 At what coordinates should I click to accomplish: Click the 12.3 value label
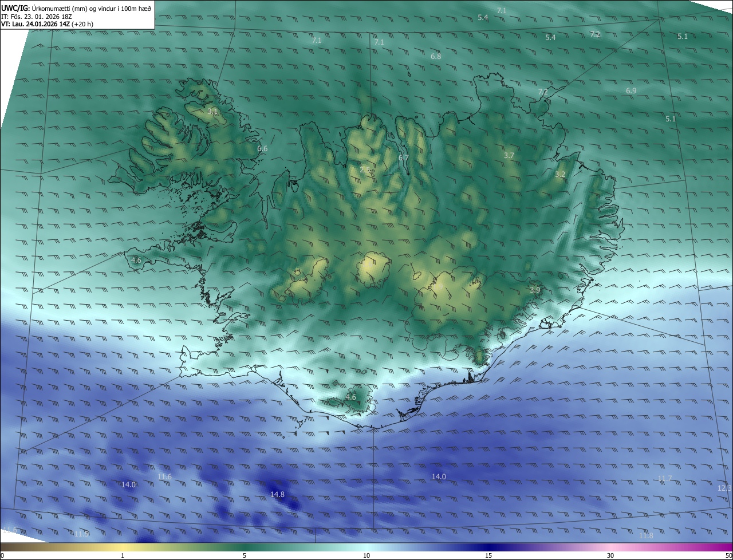pos(724,488)
